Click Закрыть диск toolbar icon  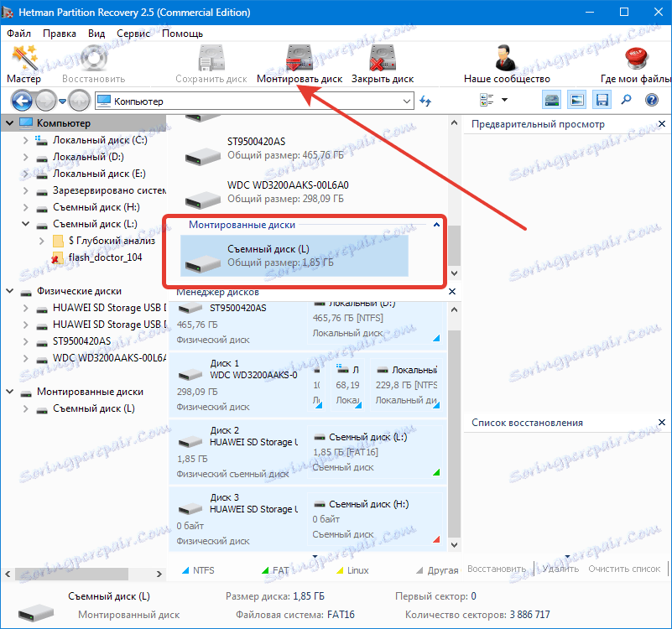pos(383,65)
